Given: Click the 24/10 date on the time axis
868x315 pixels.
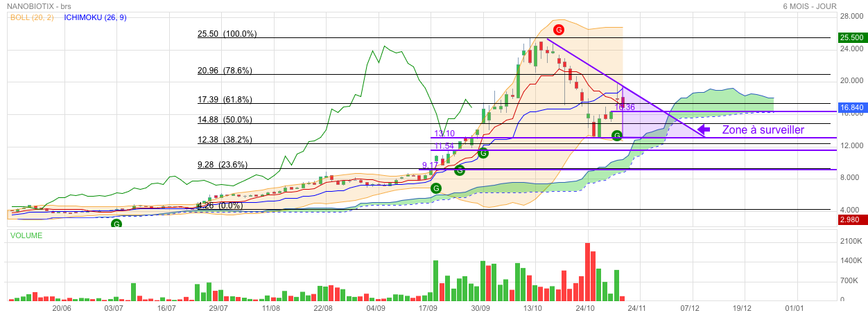Looking at the screenshot, I should point(585,307).
